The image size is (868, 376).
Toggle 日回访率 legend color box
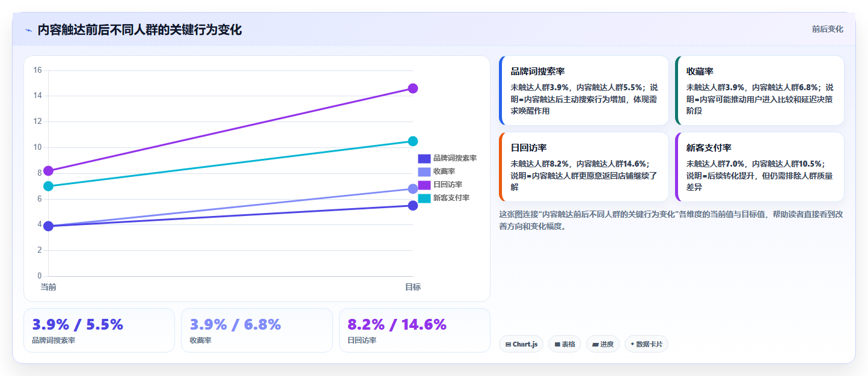coord(424,185)
